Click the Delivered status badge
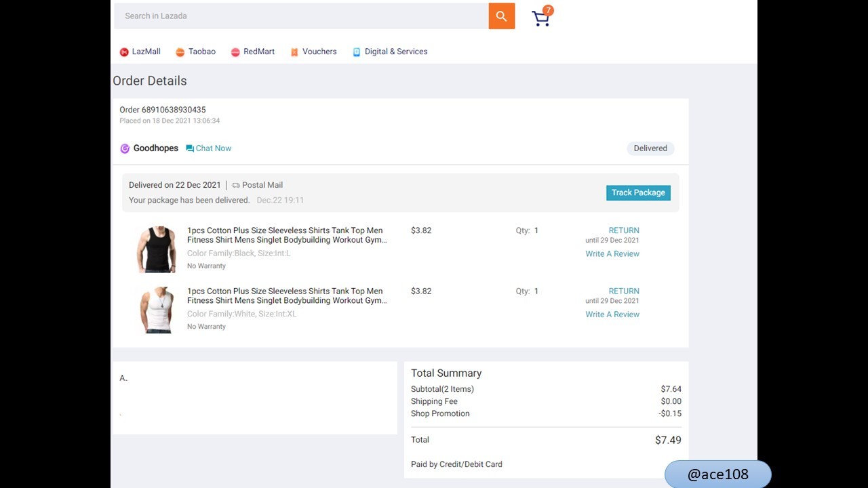The width and height of the screenshot is (868, 488). 650,148
